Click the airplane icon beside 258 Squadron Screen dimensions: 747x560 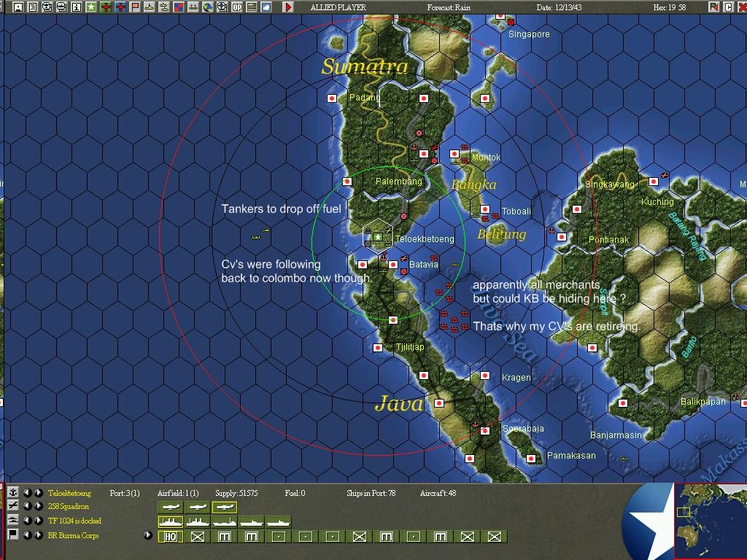pos(12,506)
